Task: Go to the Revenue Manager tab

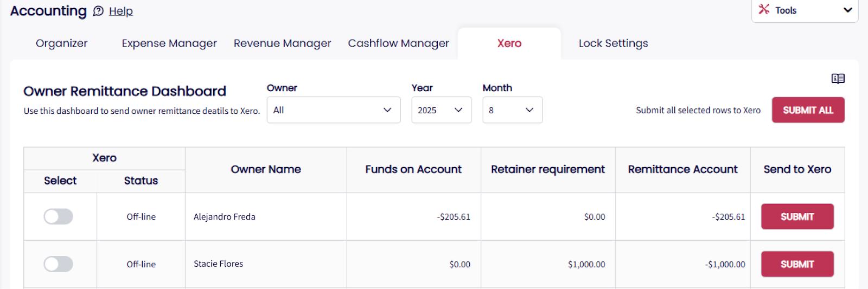Action: [x=282, y=43]
